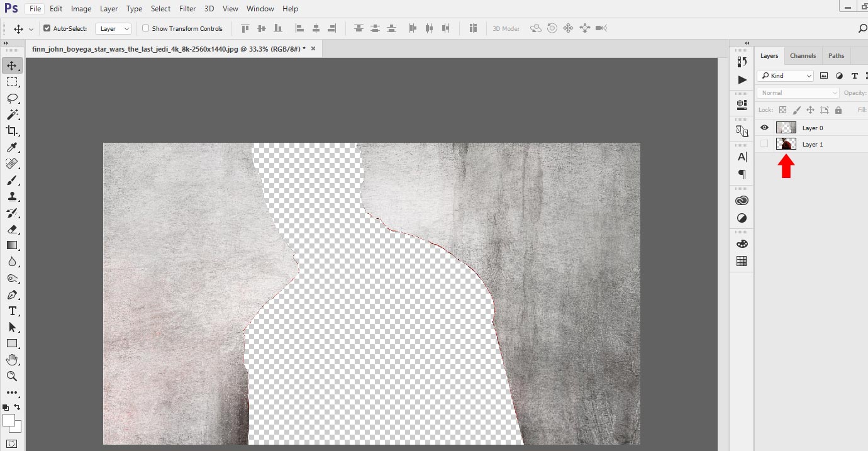Hide Layer 0 with its eye icon

764,128
